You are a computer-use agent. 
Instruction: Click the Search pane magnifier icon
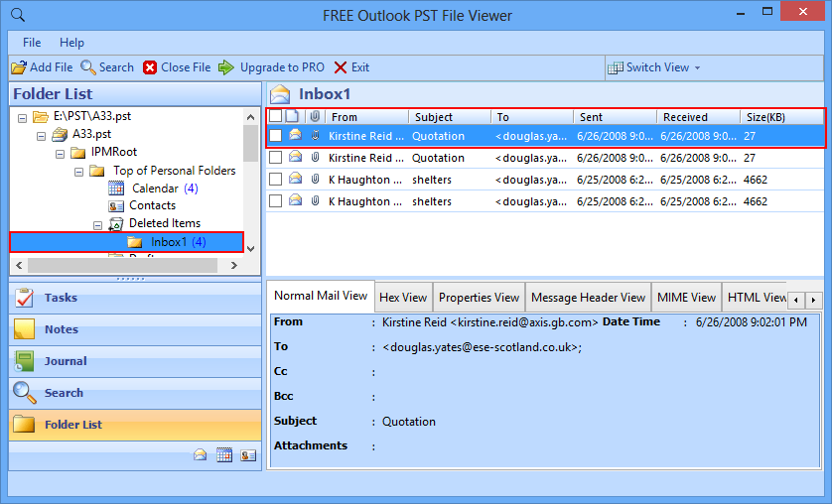[25, 393]
